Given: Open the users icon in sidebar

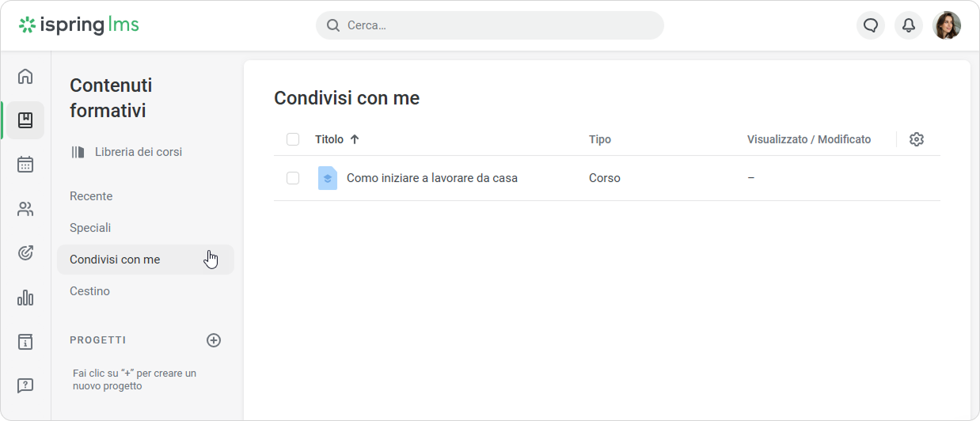Looking at the screenshot, I should 25,209.
